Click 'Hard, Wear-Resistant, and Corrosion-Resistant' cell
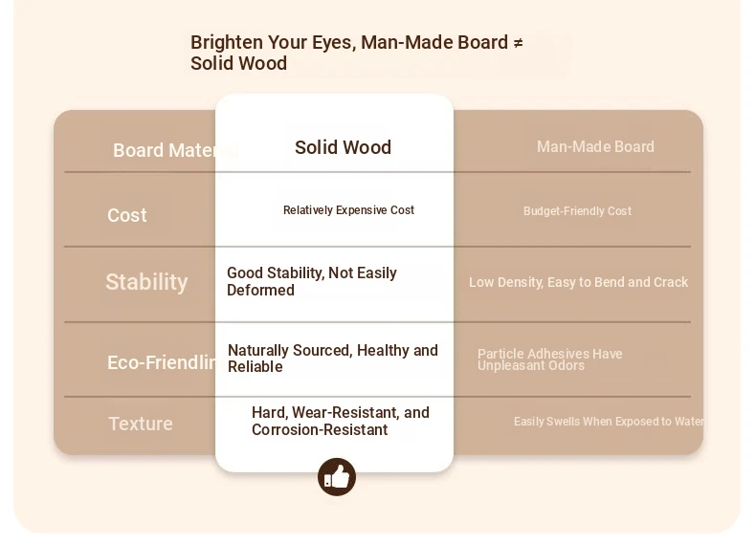756x545 pixels. [x=341, y=421]
